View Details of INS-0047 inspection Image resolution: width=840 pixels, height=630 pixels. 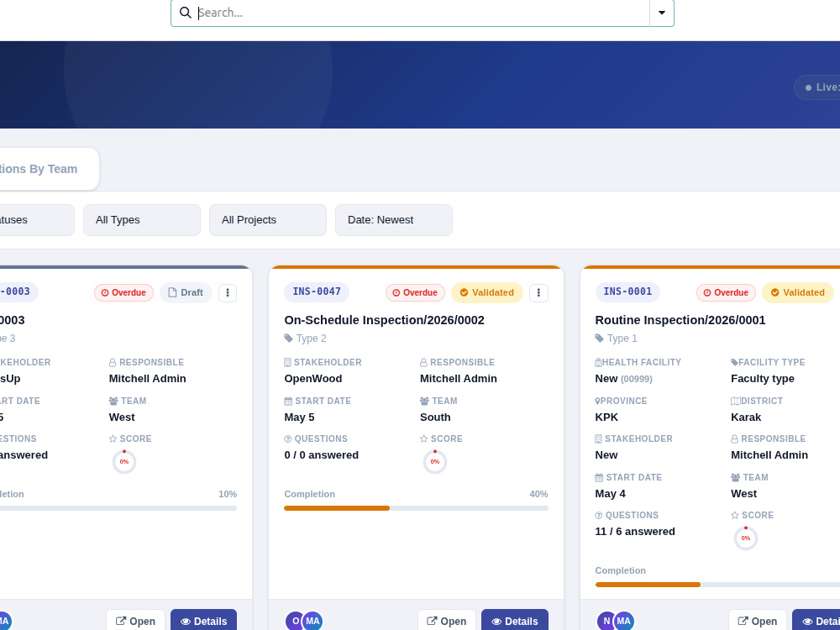pos(515,621)
